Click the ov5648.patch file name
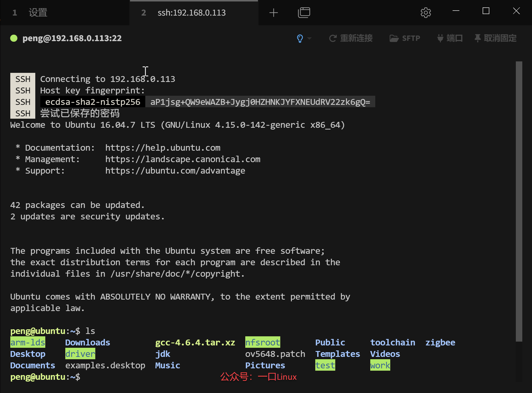Image resolution: width=532 pixels, height=393 pixels. tap(275, 354)
